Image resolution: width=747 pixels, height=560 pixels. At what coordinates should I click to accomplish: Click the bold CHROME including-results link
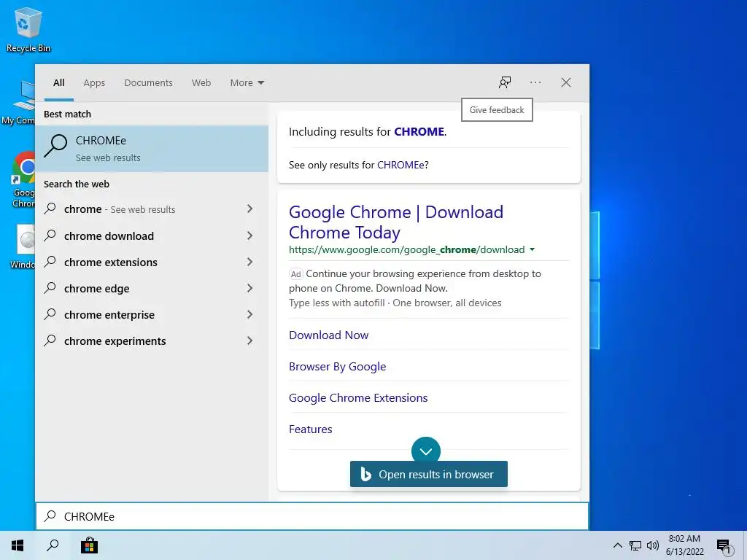pos(419,131)
